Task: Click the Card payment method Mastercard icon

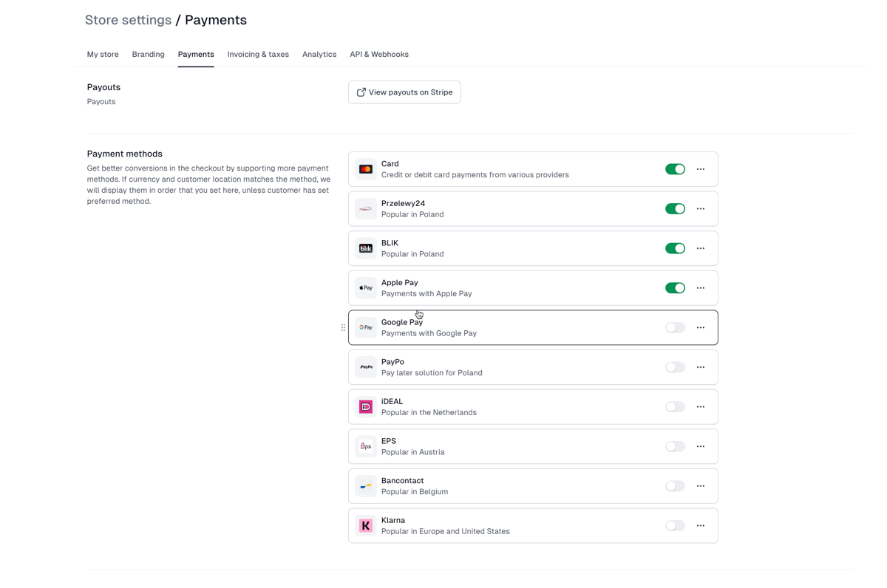Action: coord(366,169)
